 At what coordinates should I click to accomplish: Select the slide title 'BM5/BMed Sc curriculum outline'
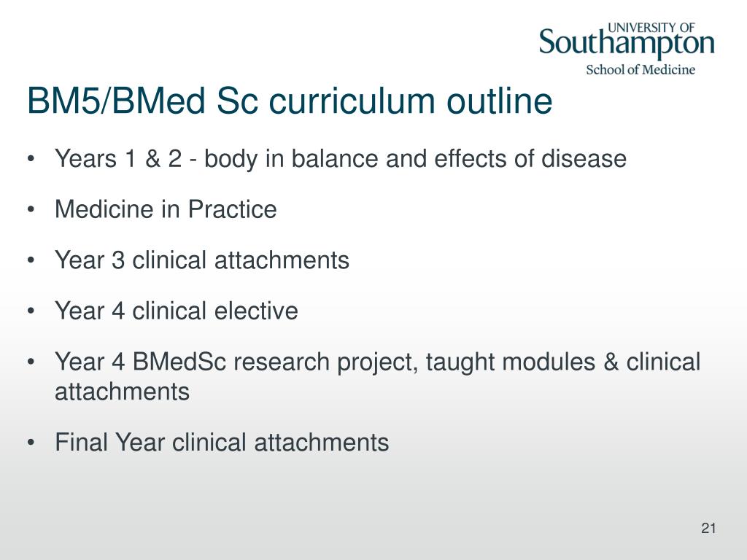tap(290, 101)
